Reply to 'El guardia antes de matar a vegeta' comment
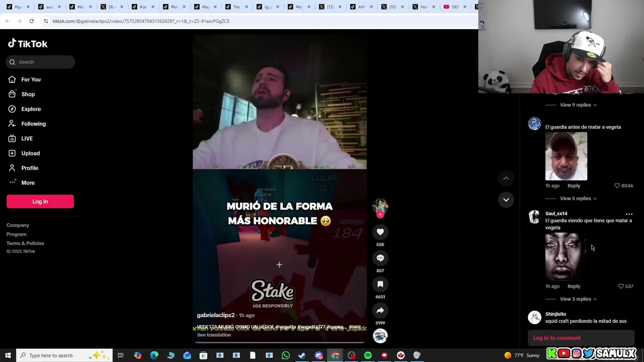 point(574,186)
